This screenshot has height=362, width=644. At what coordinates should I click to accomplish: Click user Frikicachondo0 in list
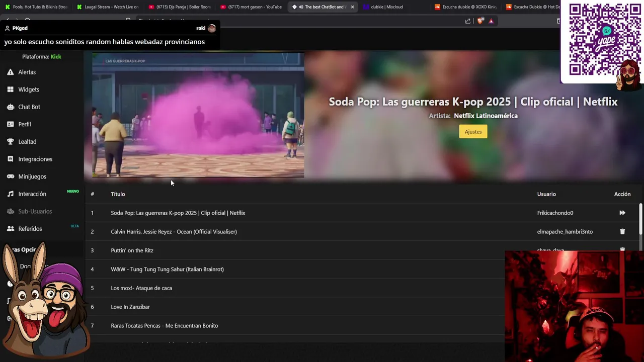click(555, 213)
